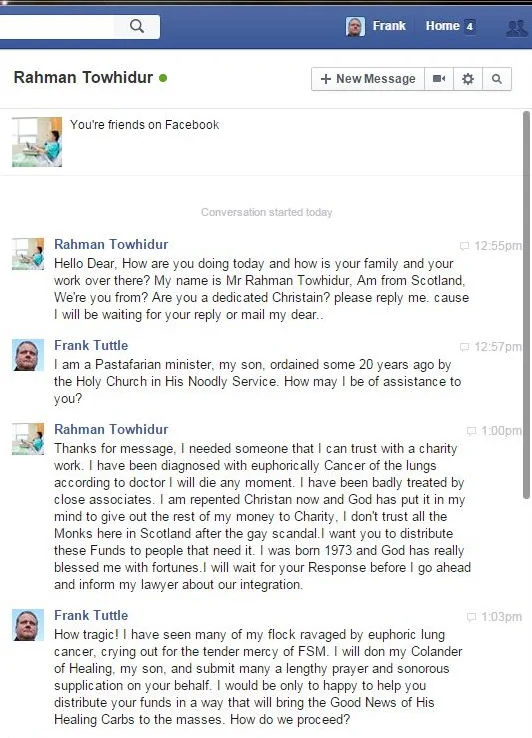532x738 pixels.
Task: Click message icon beside 1:03pm timestamp
Action: (x=471, y=617)
